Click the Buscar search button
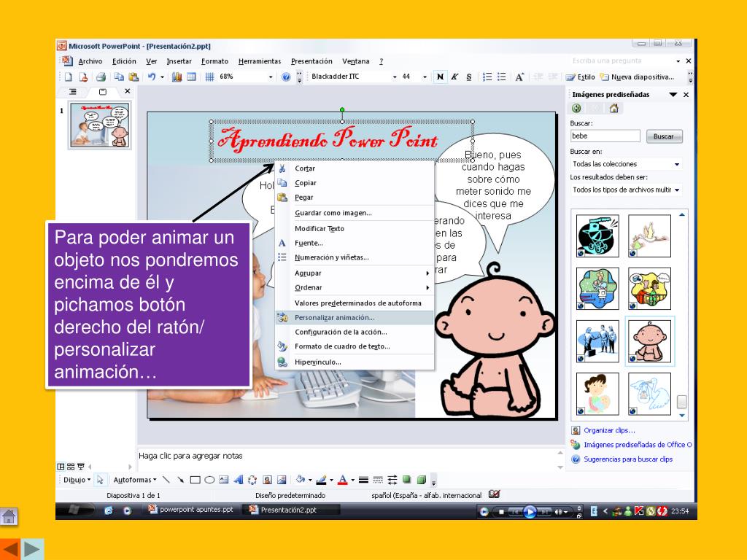747x560 pixels. coord(664,136)
